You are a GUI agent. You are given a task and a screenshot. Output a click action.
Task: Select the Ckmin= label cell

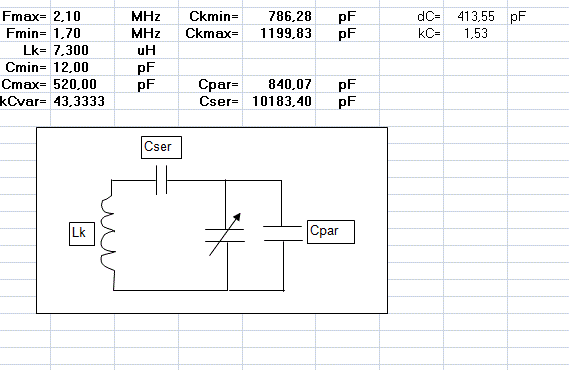[210, 16]
